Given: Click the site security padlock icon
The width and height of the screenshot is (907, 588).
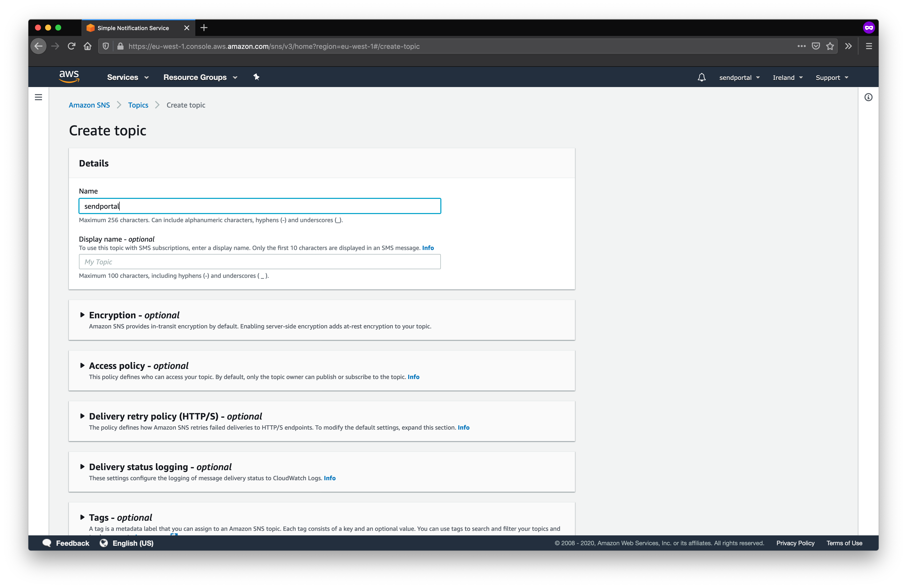Looking at the screenshot, I should click(120, 46).
